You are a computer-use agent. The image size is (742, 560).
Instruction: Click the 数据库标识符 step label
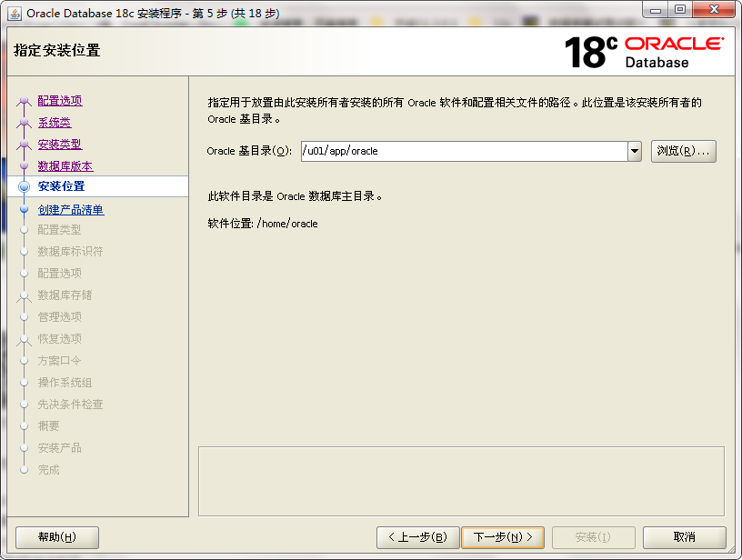(71, 252)
